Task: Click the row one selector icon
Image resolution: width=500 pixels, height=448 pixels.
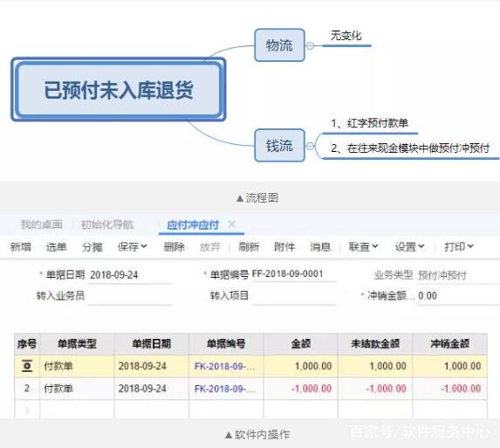Action: click(27, 366)
